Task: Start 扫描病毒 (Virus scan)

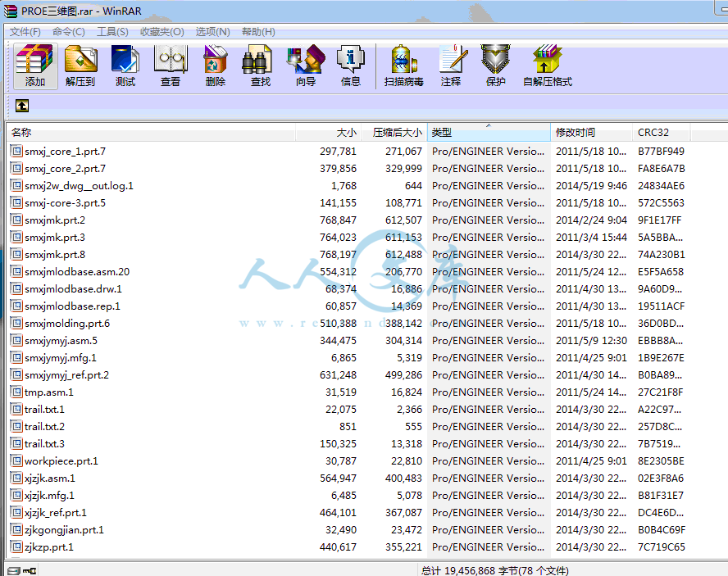Action: 404,66
